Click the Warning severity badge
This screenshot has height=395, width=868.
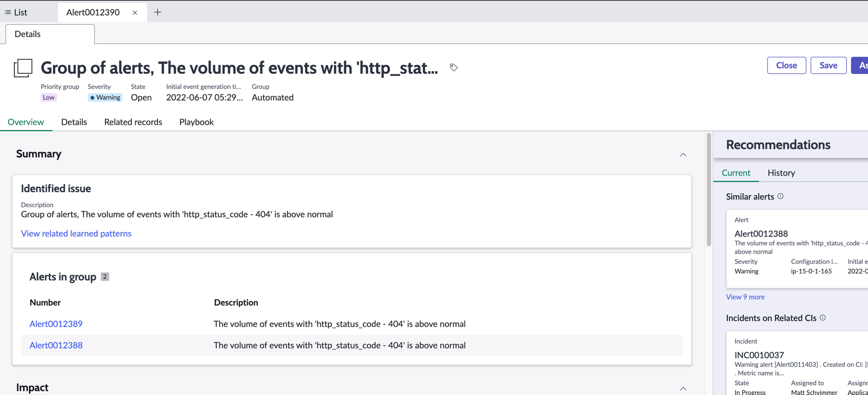(105, 97)
